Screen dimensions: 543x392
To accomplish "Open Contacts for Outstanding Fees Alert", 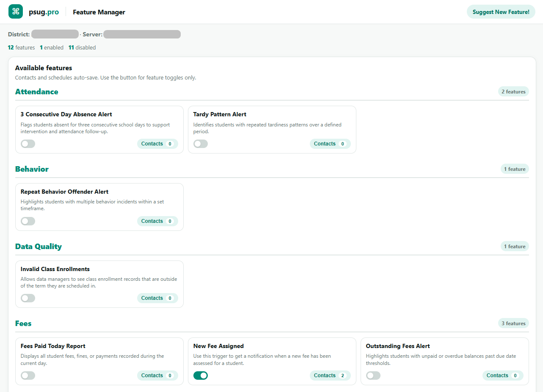I will pyautogui.click(x=503, y=376).
